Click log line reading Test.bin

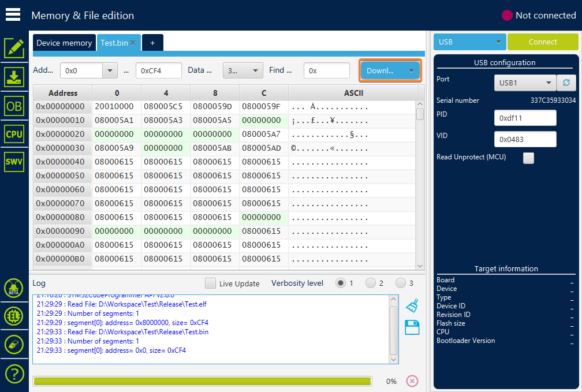coord(122,332)
